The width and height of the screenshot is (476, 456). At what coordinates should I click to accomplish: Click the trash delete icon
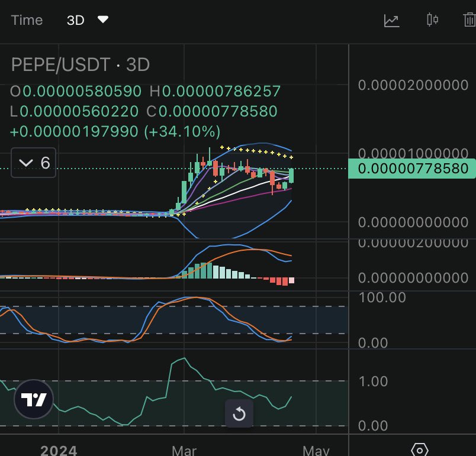(469, 20)
